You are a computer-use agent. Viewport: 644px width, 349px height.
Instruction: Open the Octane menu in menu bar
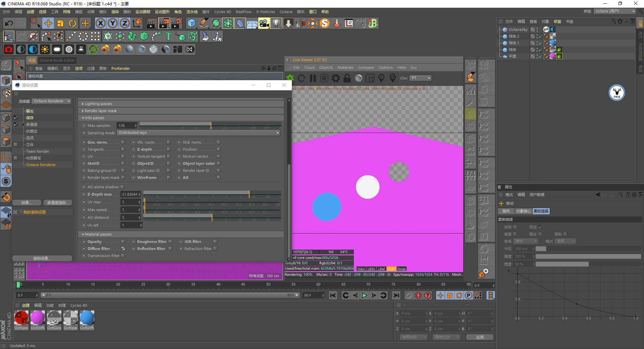coord(286,12)
